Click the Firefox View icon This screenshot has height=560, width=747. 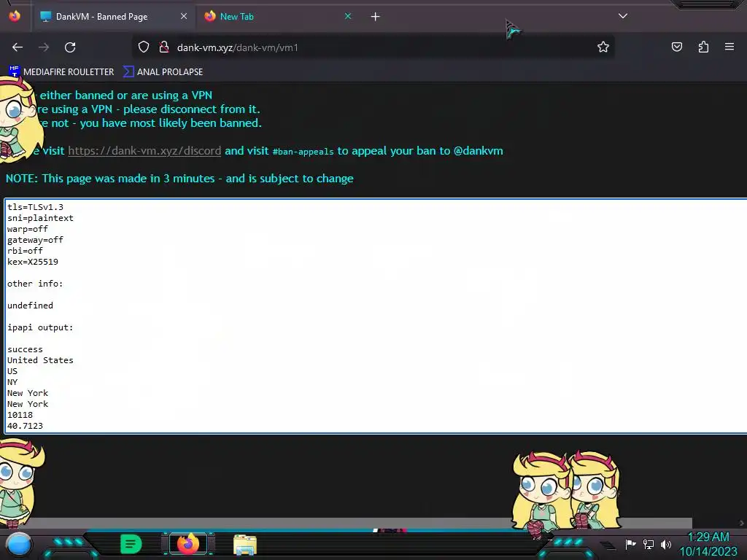tap(15, 16)
